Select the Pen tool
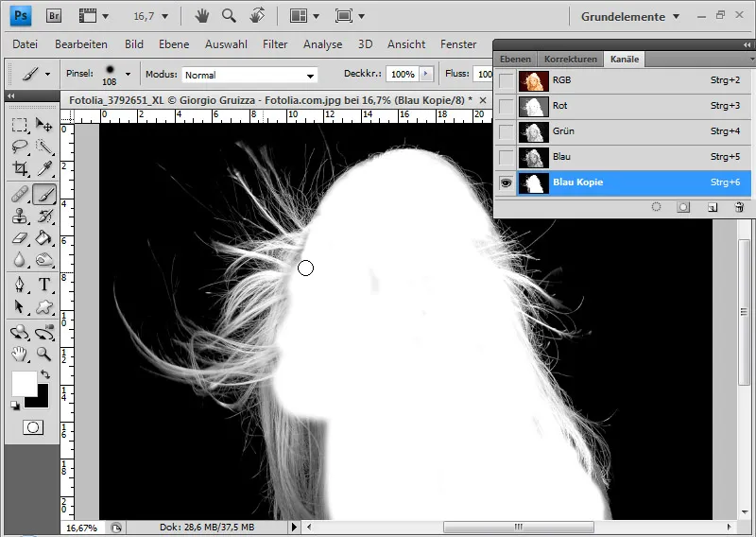The image size is (756, 537). 19,285
